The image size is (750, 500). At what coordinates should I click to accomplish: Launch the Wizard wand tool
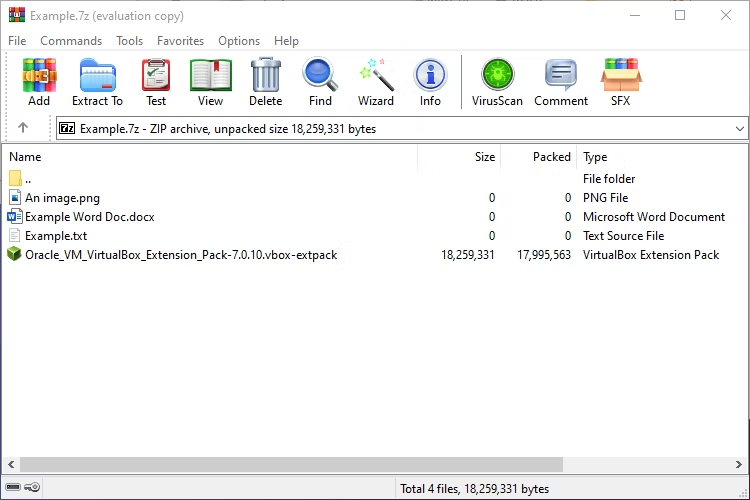point(376,75)
